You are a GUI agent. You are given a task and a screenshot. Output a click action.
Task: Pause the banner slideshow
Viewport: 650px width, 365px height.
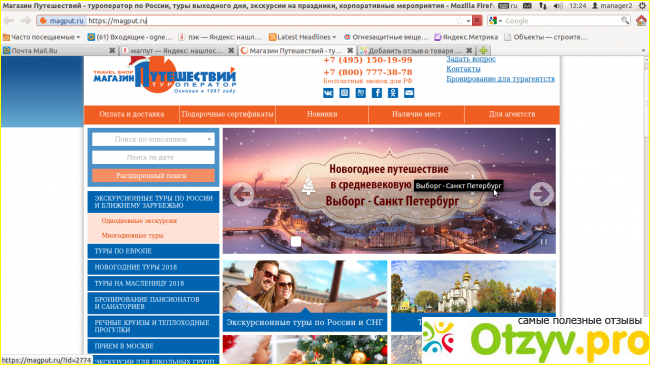point(544,241)
